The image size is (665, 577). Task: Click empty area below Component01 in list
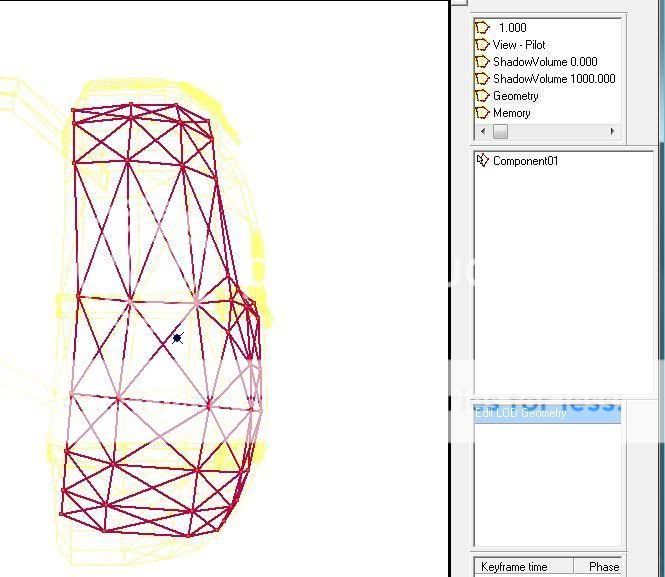pos(560,280)
